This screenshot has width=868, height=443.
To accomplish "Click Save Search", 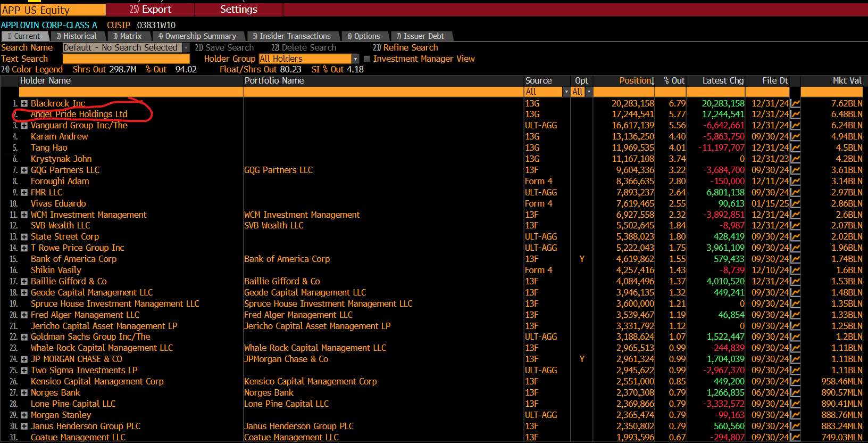I will (224, 48).
